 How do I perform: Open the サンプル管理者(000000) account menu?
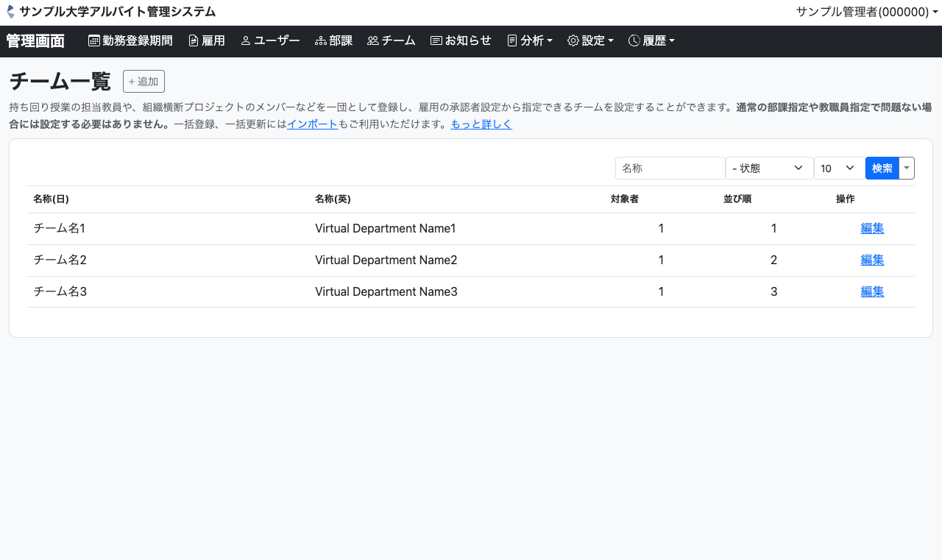point(866,12)
